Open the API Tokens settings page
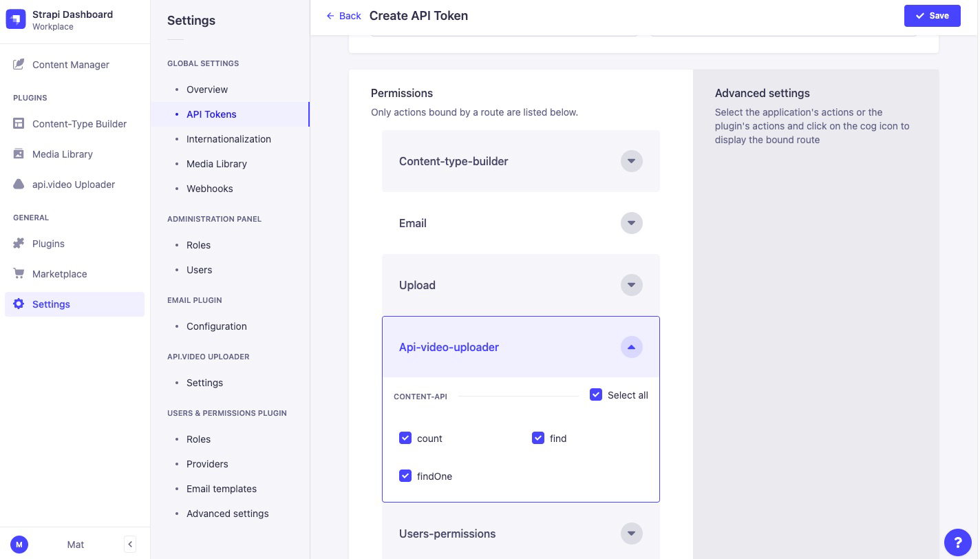 tap(230, 114)
